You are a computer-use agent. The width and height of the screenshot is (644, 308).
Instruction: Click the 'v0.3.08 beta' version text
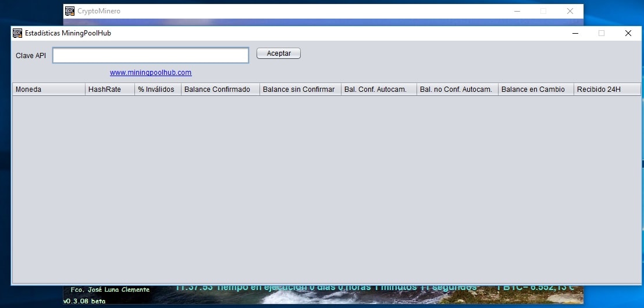(84, 301)
